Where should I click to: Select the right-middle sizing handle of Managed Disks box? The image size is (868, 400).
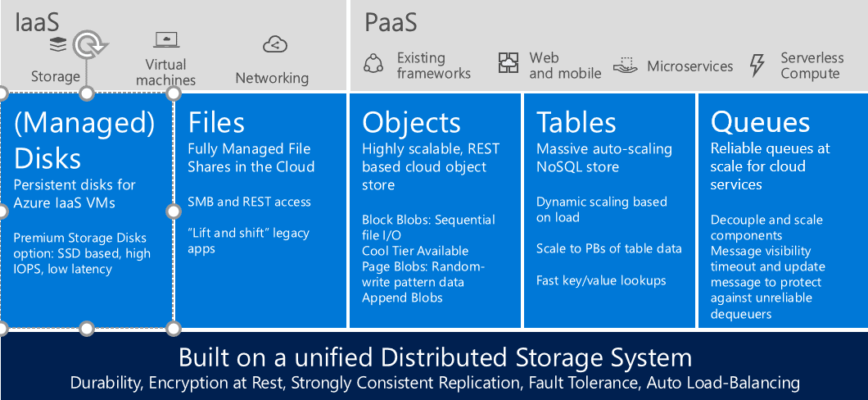[x=174, y=211]
